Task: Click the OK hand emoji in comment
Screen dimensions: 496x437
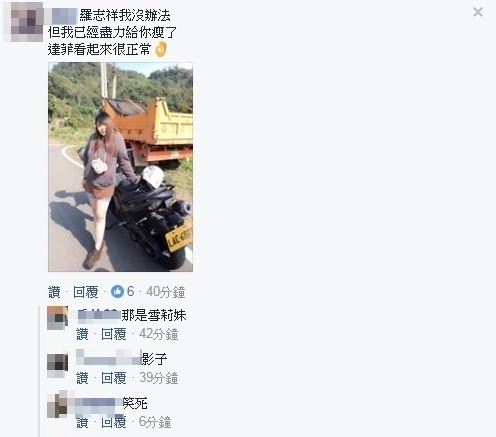Action: click(x=161, y=49)
